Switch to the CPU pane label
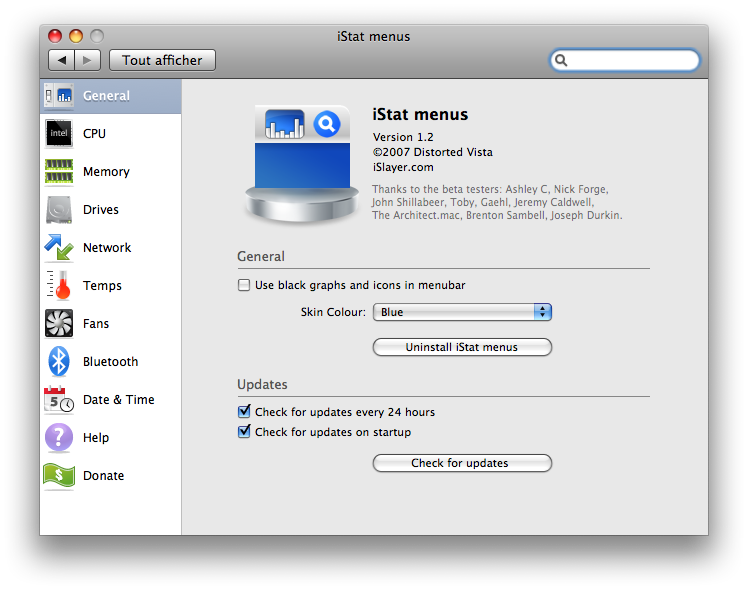This screenshot has width=748, height=590. point(94,134)
